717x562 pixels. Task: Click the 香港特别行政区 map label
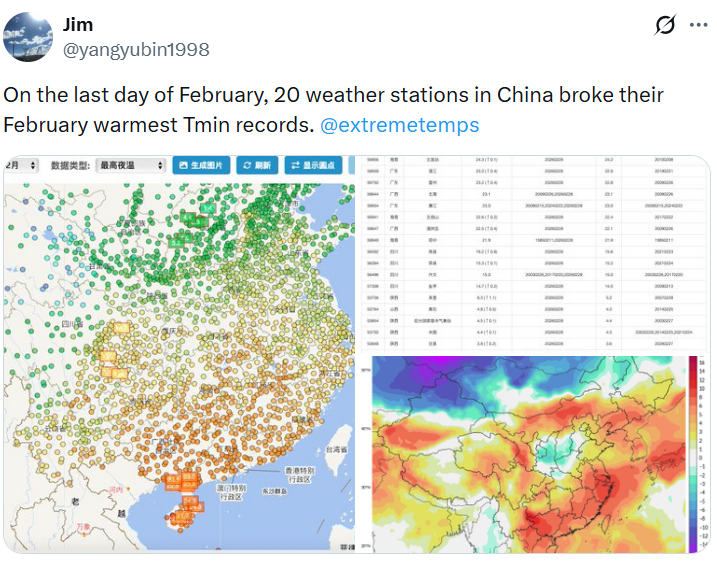tap(296, 475)
